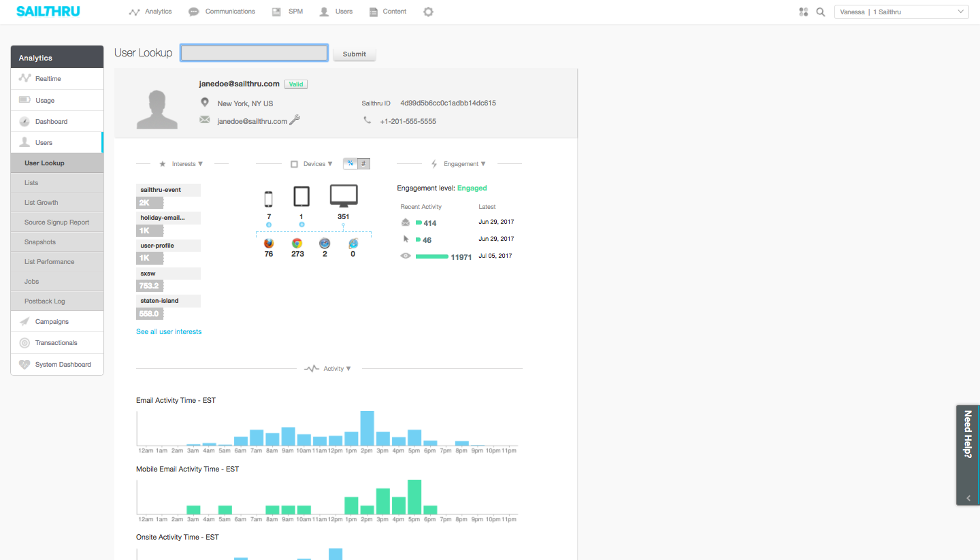
Task: Open List Performance submenu item
Action: pos(57,262)
